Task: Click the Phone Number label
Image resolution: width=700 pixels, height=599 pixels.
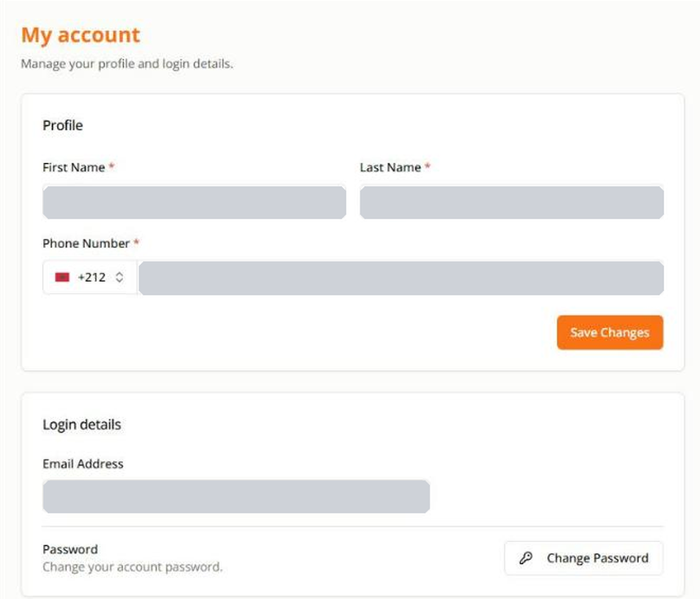Action: [x=86, y=243]
